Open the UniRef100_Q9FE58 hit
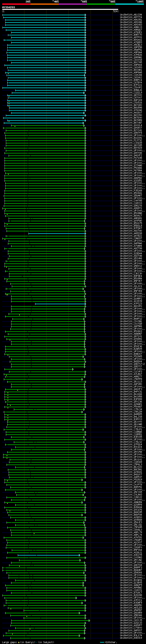Screen dimensions: 146x644 coord(131,47)
